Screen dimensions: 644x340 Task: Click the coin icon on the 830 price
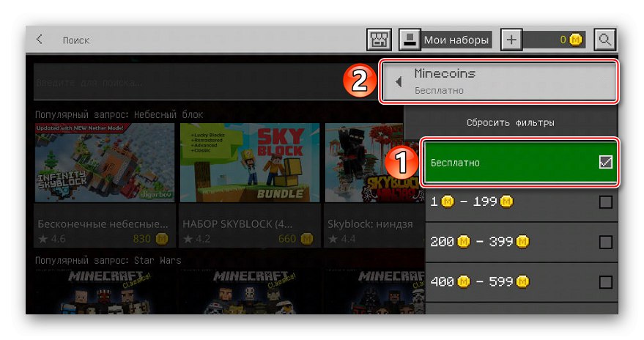162,239
